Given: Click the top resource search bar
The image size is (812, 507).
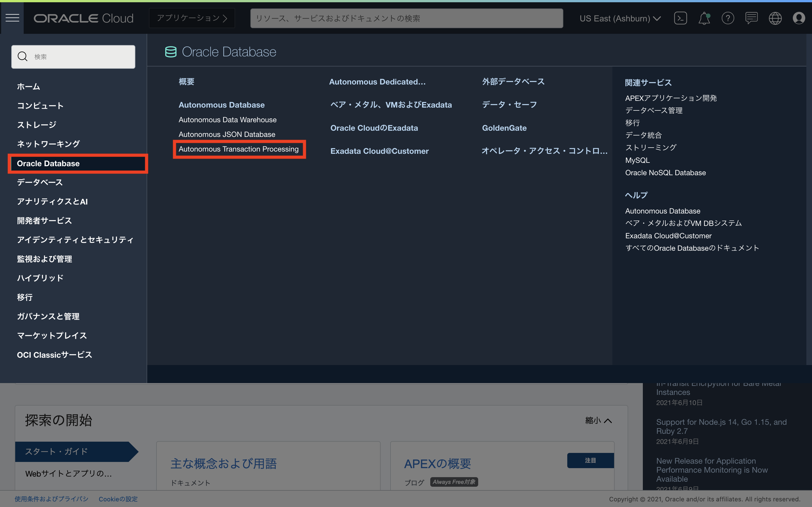Looking at the screenshot, I should pos(406,18).
